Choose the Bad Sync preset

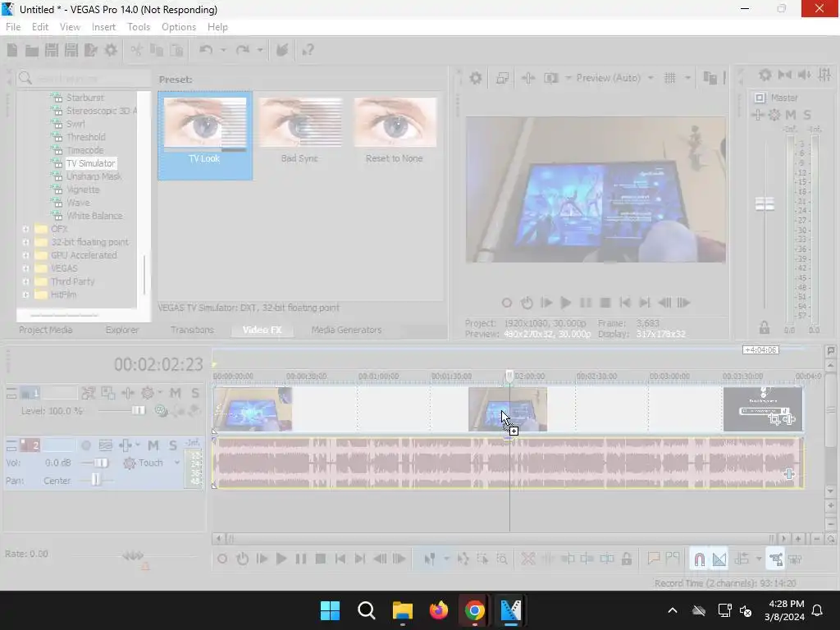coord(299,130)
